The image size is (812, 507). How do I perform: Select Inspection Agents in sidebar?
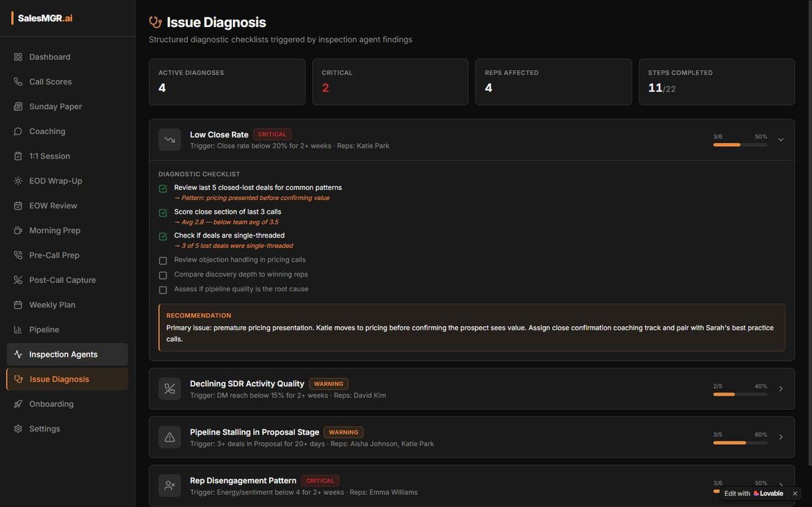(x=67, y=354)
